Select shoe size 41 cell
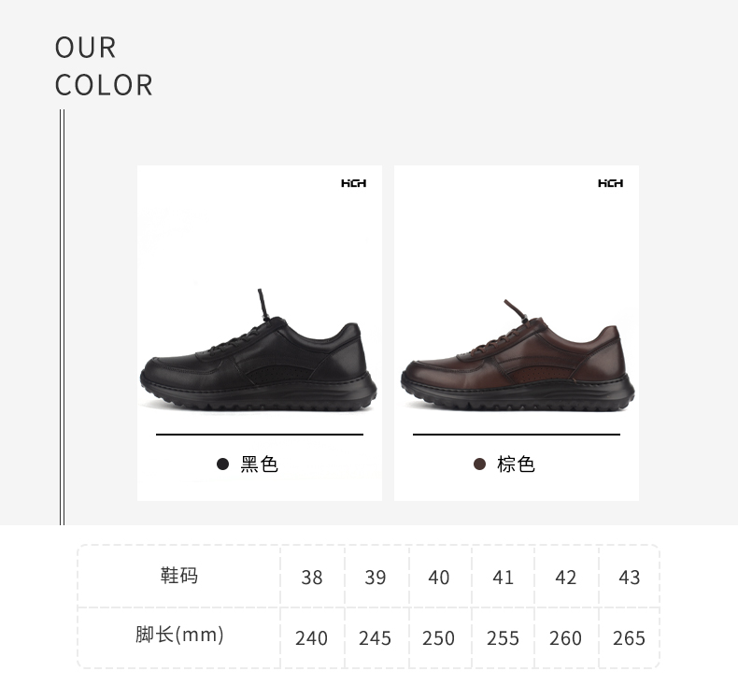 [503, 578]
